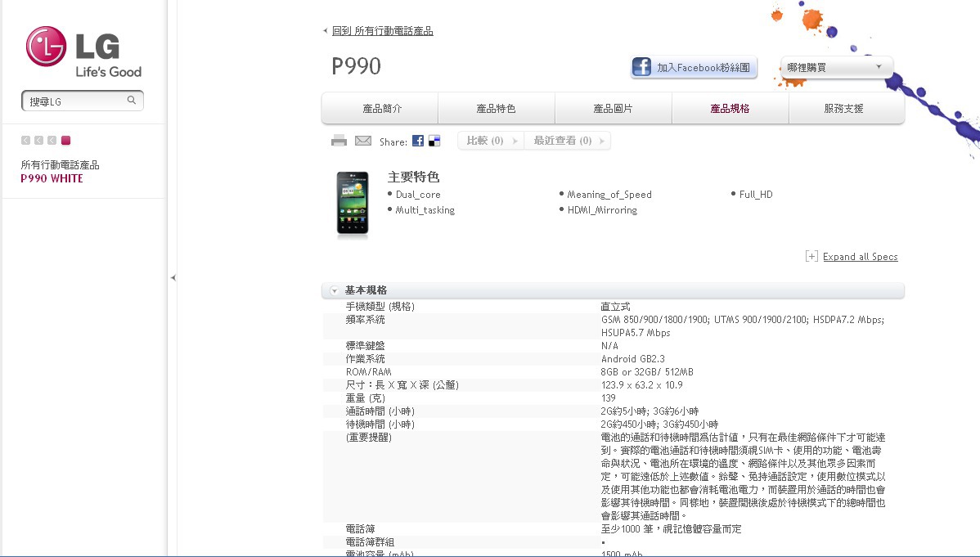Click the 123.9 x 63.2 x 10.9 value

coord(641,385)
